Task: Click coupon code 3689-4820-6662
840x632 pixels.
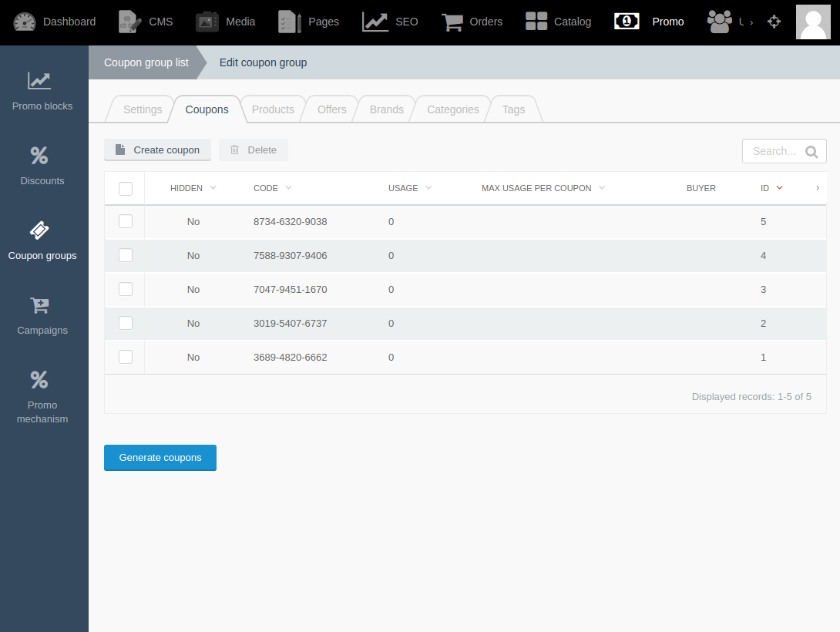Action: [290, 358]
